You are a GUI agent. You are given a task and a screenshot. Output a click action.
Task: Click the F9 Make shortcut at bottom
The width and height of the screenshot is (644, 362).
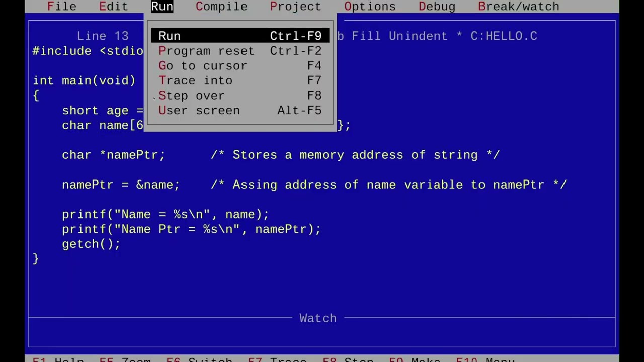415,360
